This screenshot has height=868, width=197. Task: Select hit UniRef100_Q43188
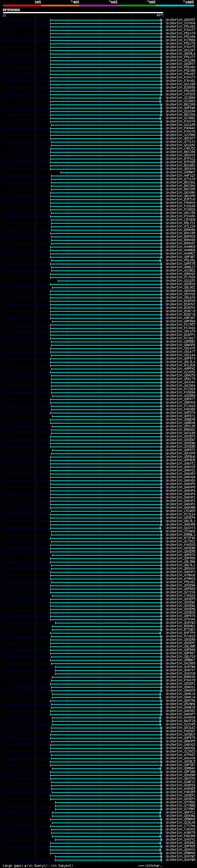180,433
